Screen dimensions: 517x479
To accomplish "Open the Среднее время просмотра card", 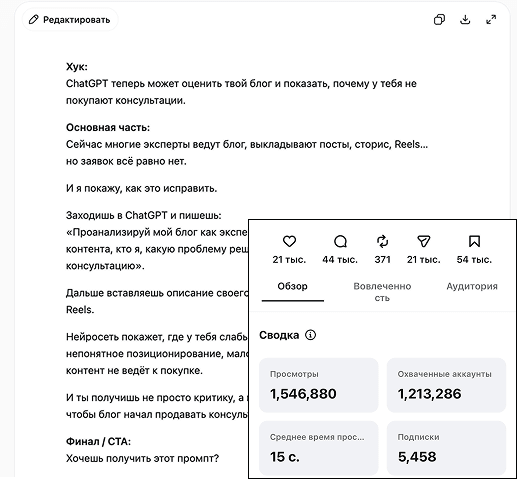I will click(319, 448).
